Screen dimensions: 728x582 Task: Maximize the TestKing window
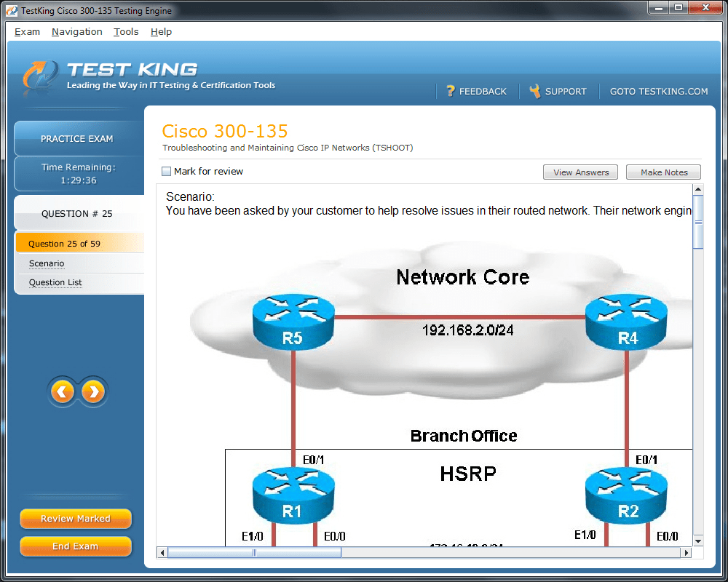click(x=678, y=7)
